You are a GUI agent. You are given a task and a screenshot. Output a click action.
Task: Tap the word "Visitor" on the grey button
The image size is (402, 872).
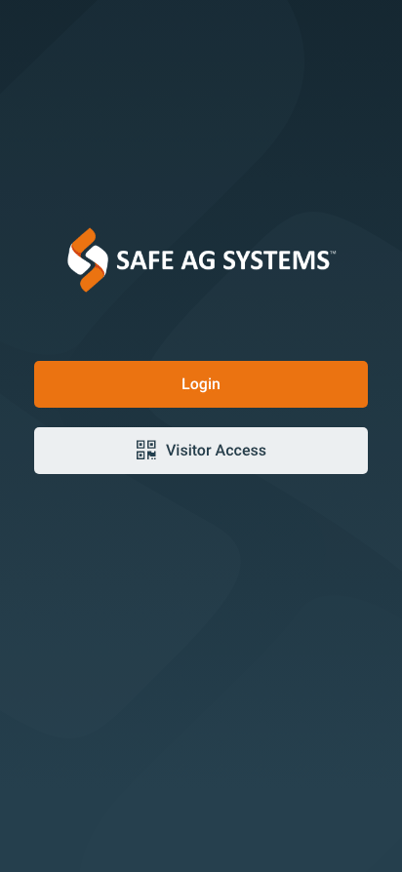tap(188, 450)
